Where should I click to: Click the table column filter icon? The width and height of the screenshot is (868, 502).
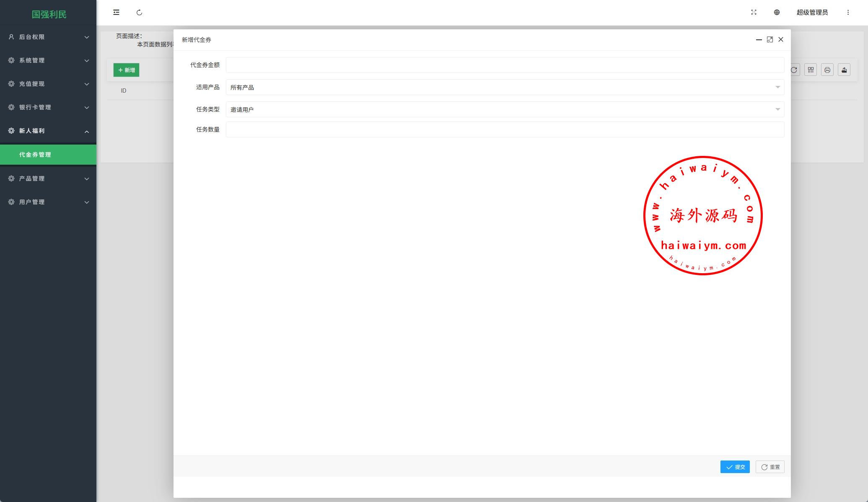pyautogui.click(x=811, y=70)
